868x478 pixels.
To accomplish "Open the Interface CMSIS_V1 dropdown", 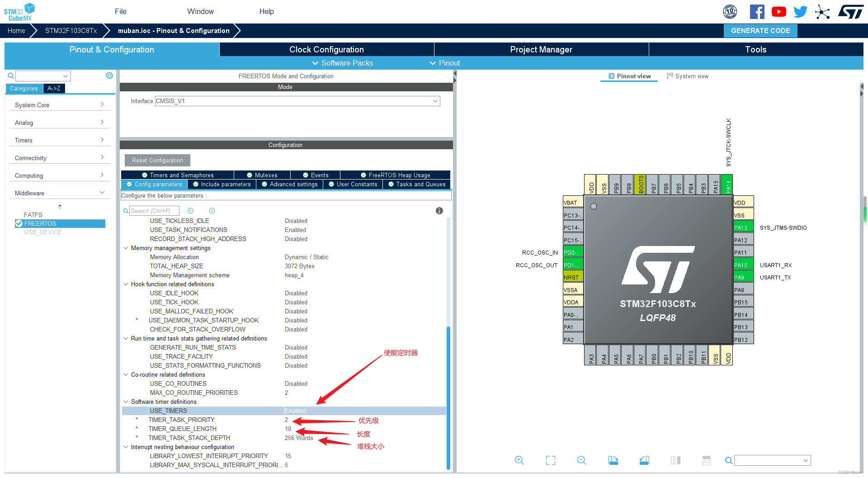I will coord(434,101).
